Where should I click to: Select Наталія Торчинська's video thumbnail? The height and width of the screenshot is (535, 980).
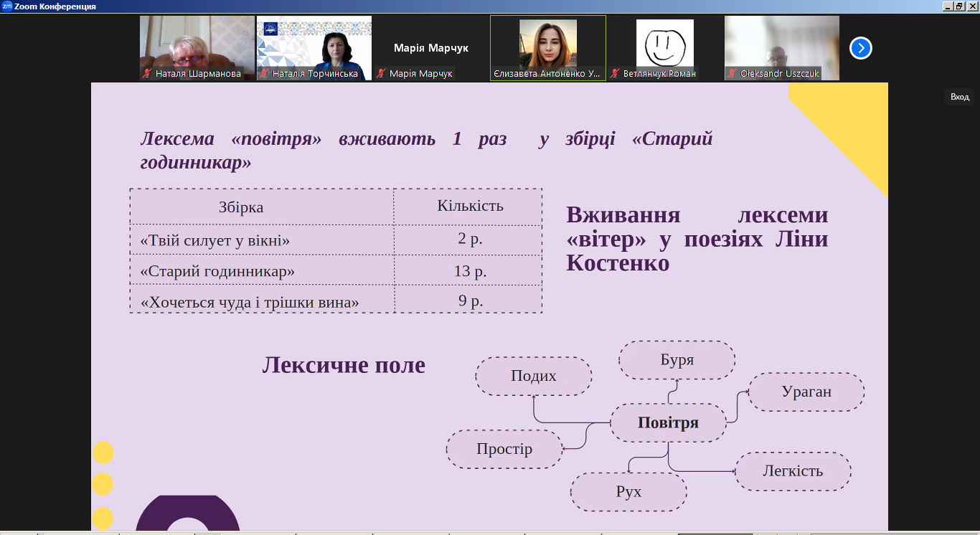[x=314, y=42]
